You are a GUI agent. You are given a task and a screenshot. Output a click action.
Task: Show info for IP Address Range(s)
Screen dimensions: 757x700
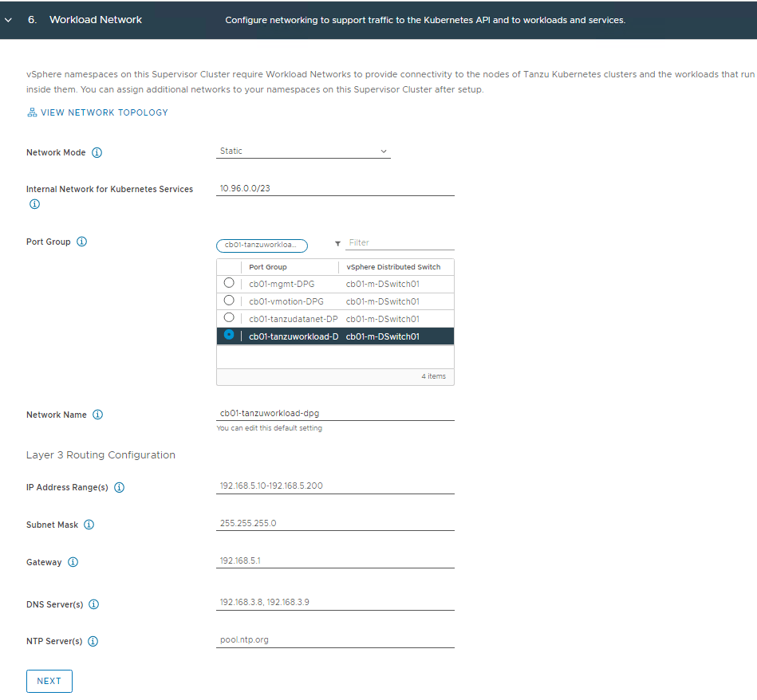[120, 487]
